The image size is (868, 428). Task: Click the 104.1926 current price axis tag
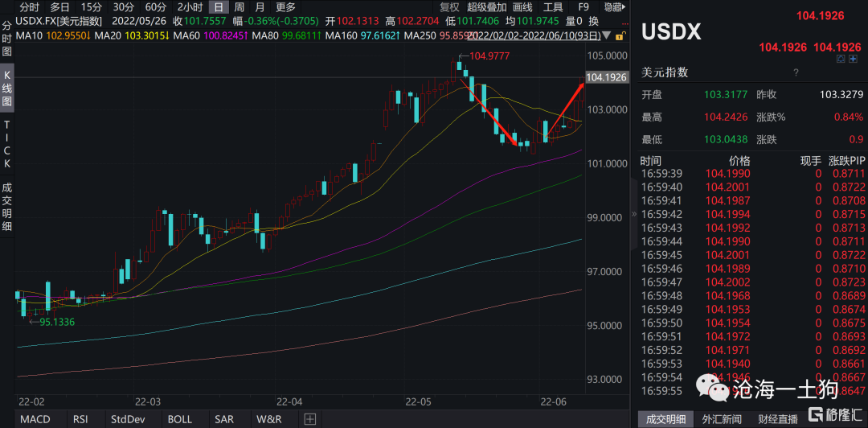(x=606, y=77)
